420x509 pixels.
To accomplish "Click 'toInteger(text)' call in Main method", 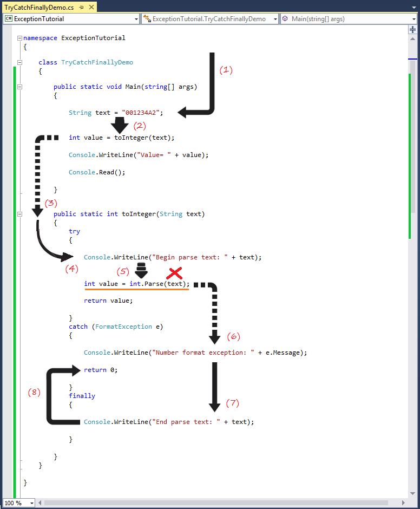I will point(142,138).
